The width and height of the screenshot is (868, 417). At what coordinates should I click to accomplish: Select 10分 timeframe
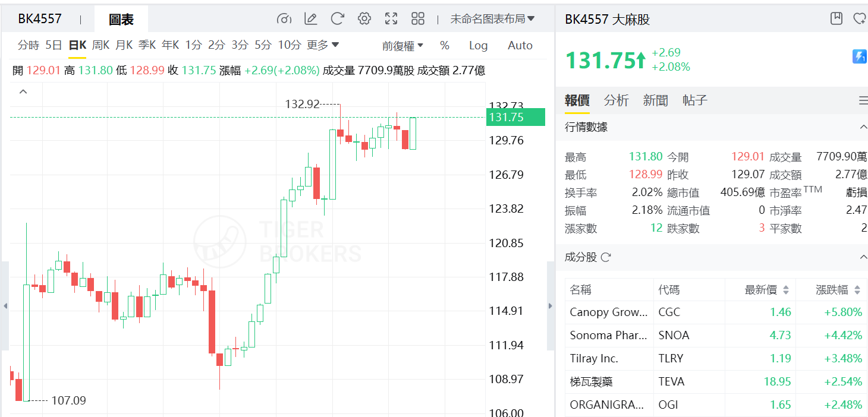tap(290, 45)
